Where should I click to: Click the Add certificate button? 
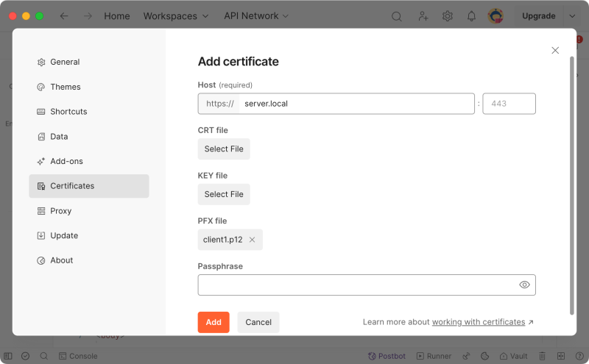pos(214,322)
